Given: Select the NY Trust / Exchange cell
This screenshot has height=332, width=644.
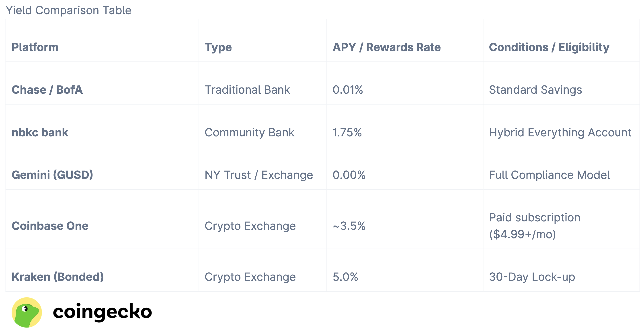Looking at the screenshot, I should point(259,175).
